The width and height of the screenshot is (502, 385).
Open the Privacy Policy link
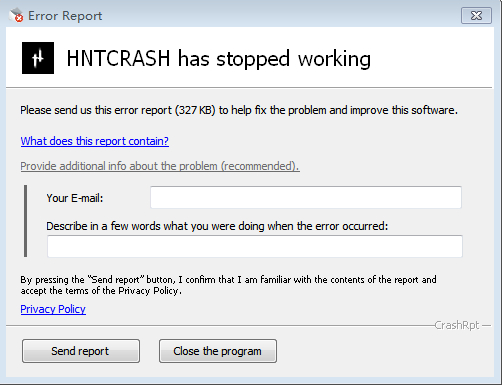click(53, 309)
